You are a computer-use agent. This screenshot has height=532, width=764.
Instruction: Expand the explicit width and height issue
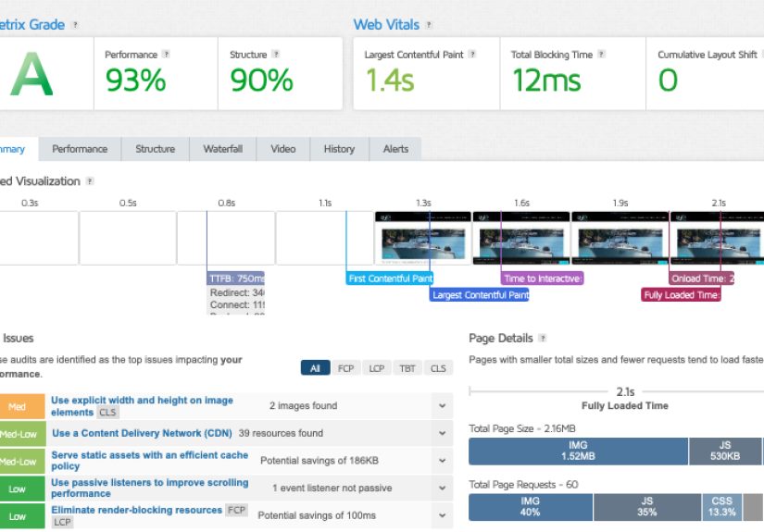pos(443,406)
